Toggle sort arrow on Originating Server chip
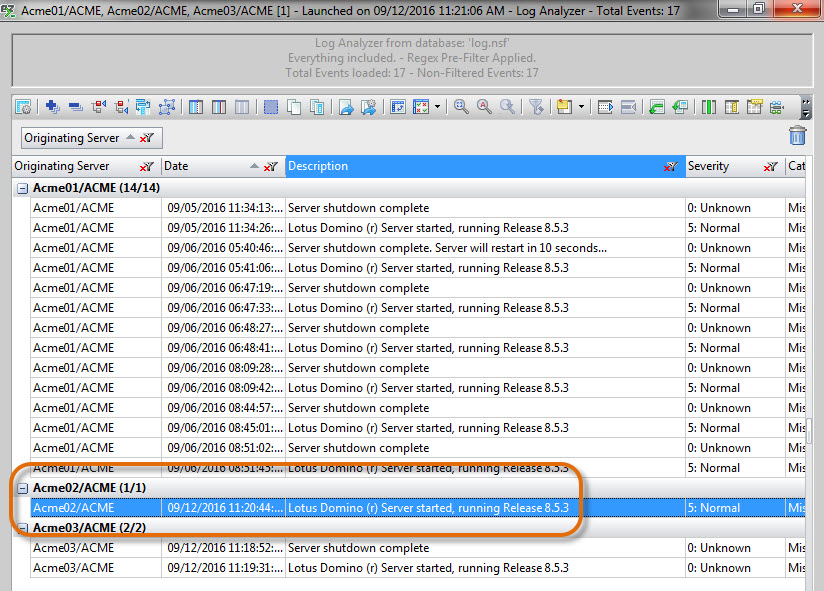Viewport: 824px width, 591px height. click(x=130, y=137)
